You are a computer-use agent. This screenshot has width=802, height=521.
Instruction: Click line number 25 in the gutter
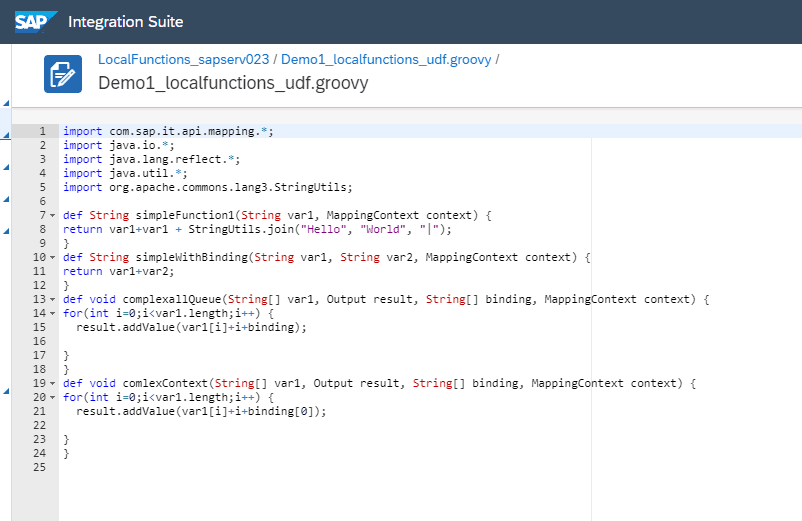(x=39, y=467)
